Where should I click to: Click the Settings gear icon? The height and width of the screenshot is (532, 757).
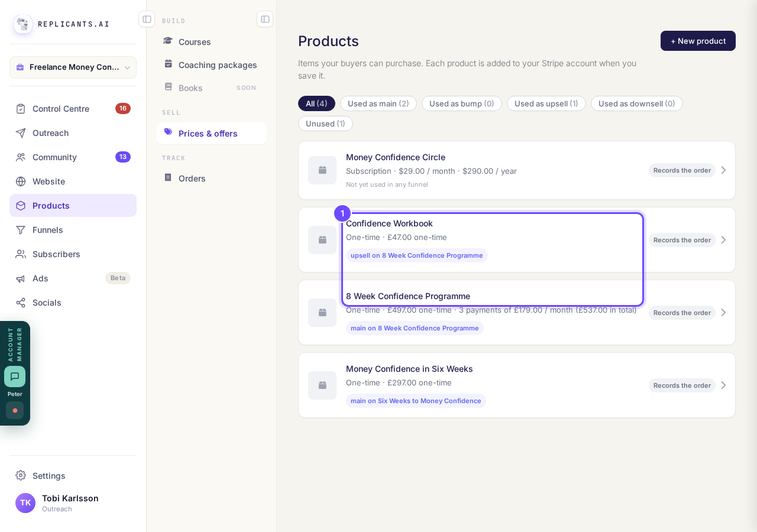click(x=21, y=475)
